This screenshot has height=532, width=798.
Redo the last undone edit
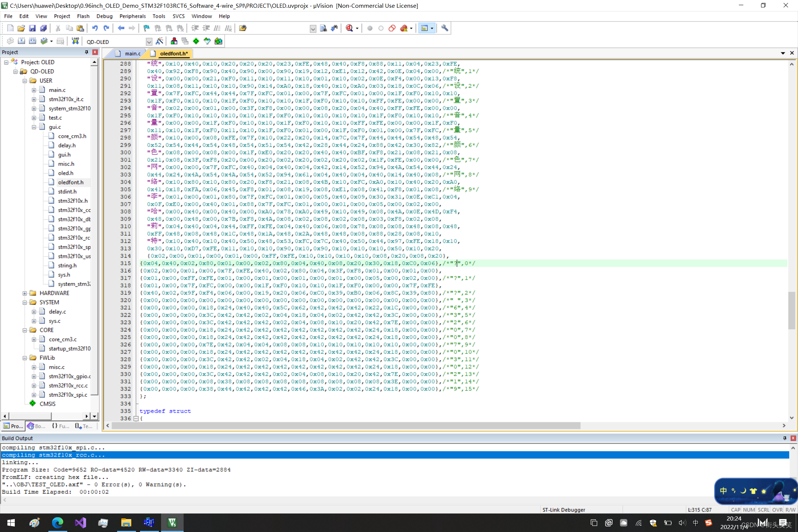[x=106, y=28]
